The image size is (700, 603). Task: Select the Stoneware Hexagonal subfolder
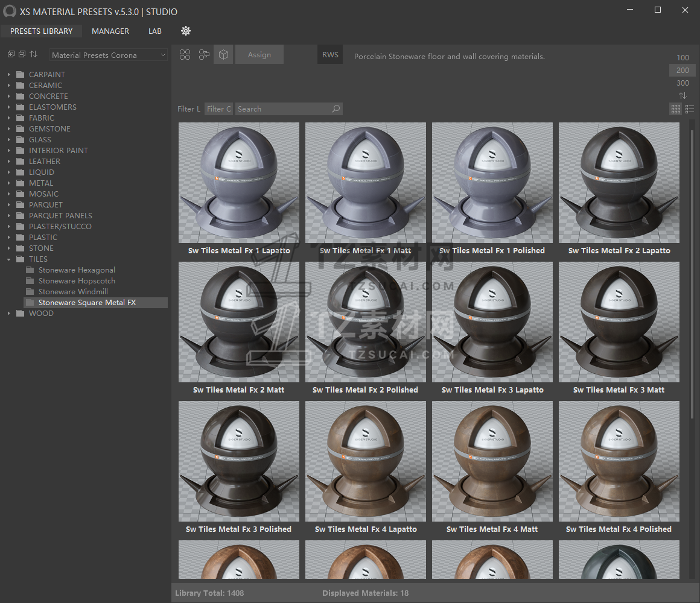coord(77,270)
